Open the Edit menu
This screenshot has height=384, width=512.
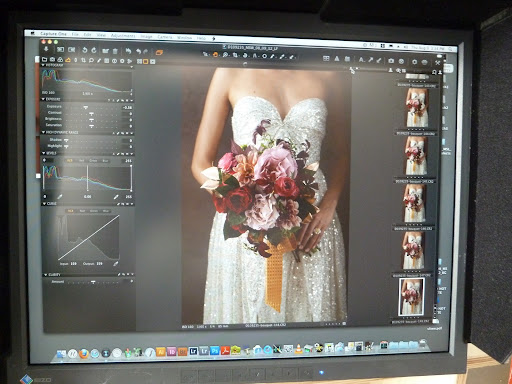pyautogui.click(x=87, y=35)
